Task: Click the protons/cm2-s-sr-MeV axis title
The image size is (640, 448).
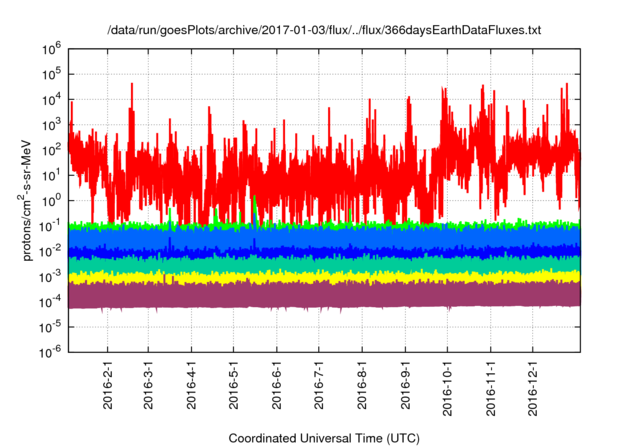Action: click(x=24, y=201)
